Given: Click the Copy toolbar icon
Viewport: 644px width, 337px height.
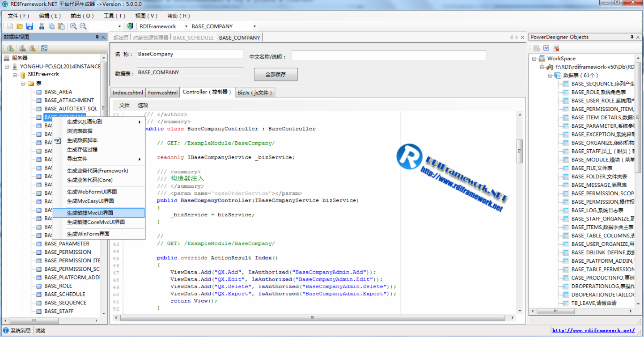Looking at the screenshot, I should pyautogui.click(x=51, y=26).
